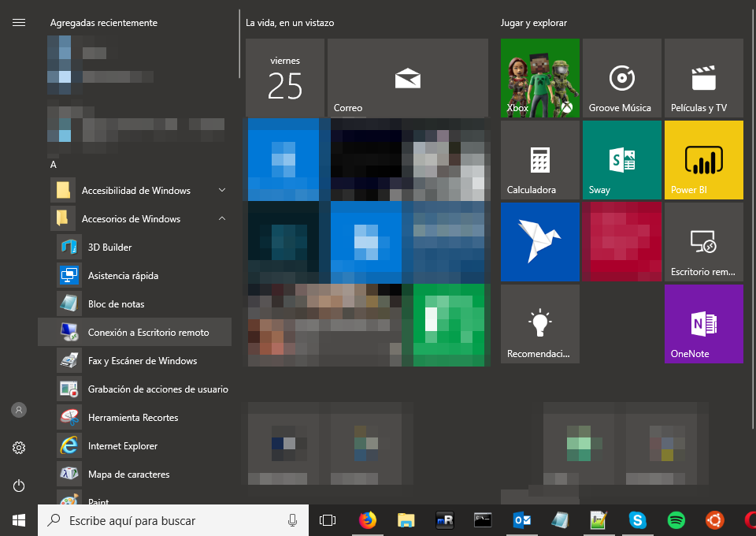Viewport: 756px width, 536px height.
Task: Click 'La vida, en un vistazo' group header
Action: 290,23
